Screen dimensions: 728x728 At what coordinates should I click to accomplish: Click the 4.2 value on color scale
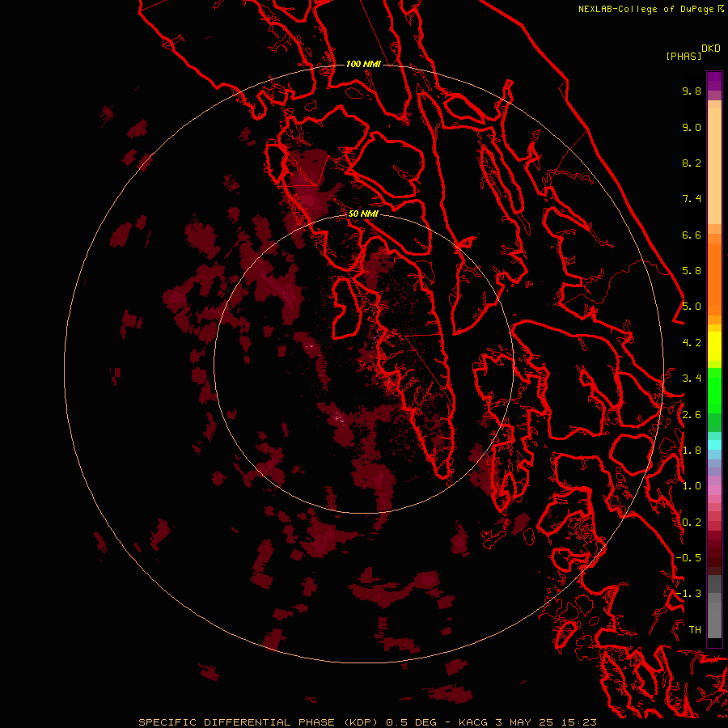point(692,343)
